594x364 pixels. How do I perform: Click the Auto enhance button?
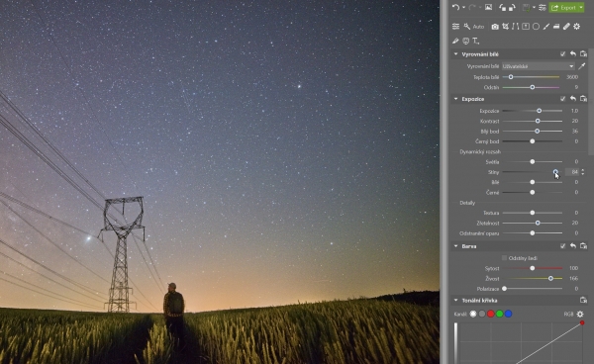tap(474, 27)
